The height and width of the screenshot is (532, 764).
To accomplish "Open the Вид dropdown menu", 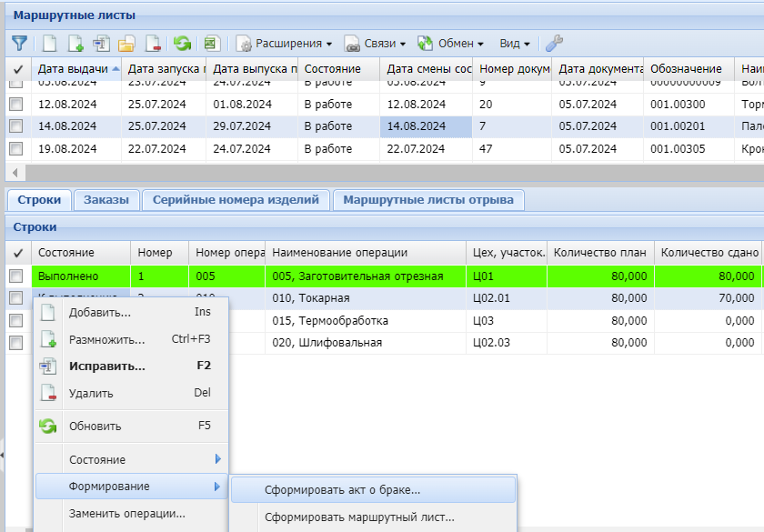I will (x=514, y=43).
